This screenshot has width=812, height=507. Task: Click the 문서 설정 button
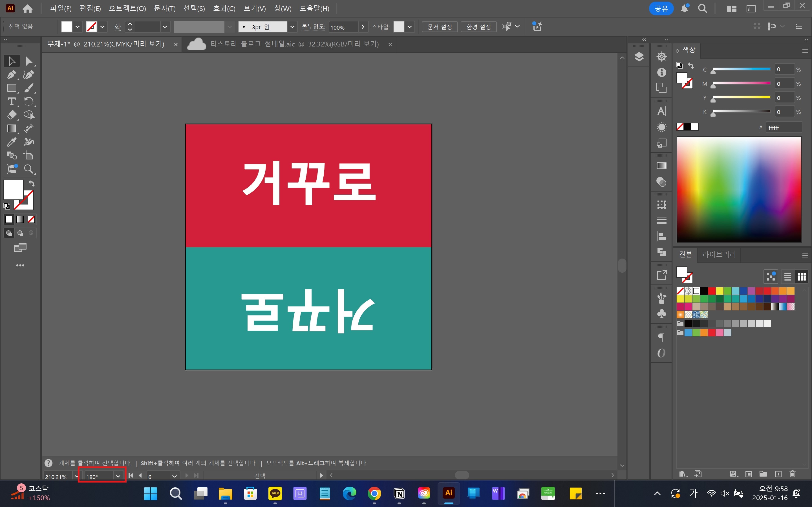click(440, 26)
